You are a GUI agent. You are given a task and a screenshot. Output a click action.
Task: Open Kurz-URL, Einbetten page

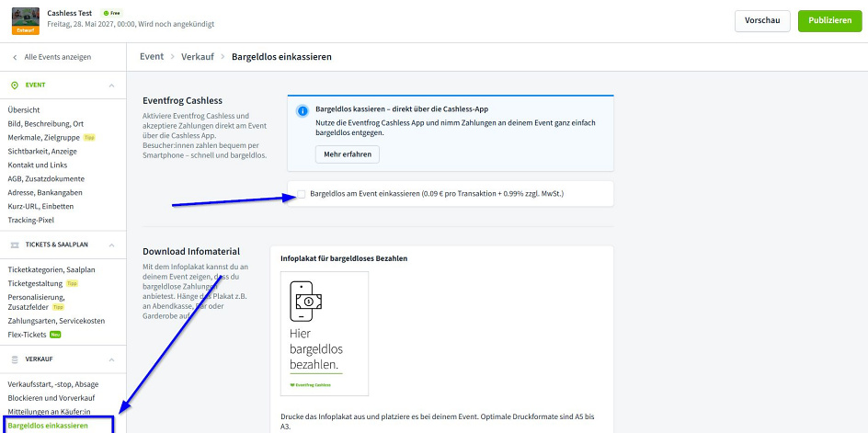41,206
